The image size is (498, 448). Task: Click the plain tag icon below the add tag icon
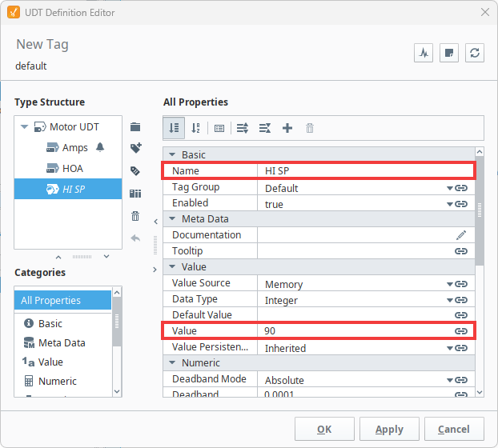pos(135,171)
